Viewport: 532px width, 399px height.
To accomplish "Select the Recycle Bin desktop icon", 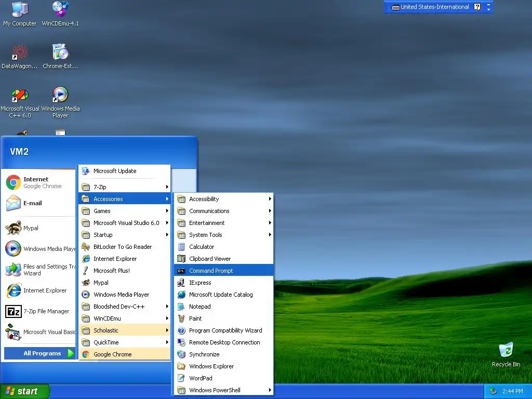I will [506, 354].
